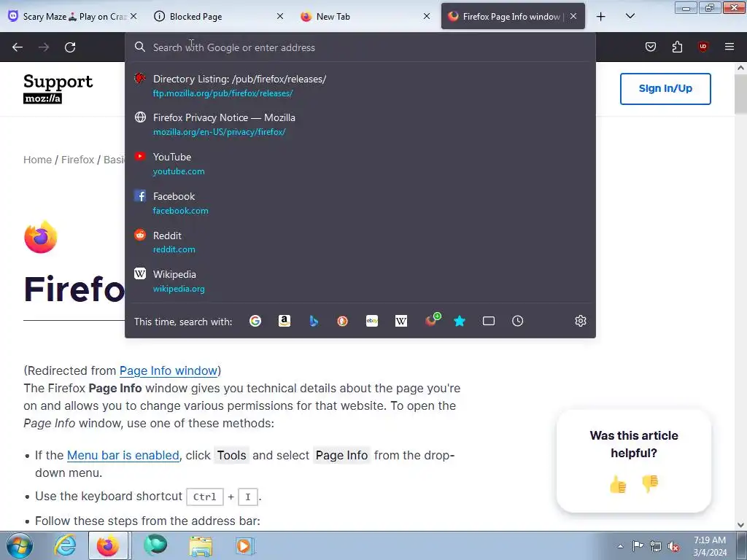This screenshot has width=747, height=560.
Task: Open the media player taskbar icon
Action: click(245, 545)
